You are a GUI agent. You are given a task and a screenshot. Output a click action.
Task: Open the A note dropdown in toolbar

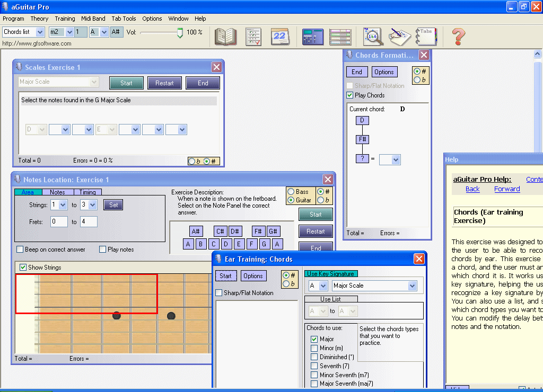pyautogui.click(x=104, y=32)
